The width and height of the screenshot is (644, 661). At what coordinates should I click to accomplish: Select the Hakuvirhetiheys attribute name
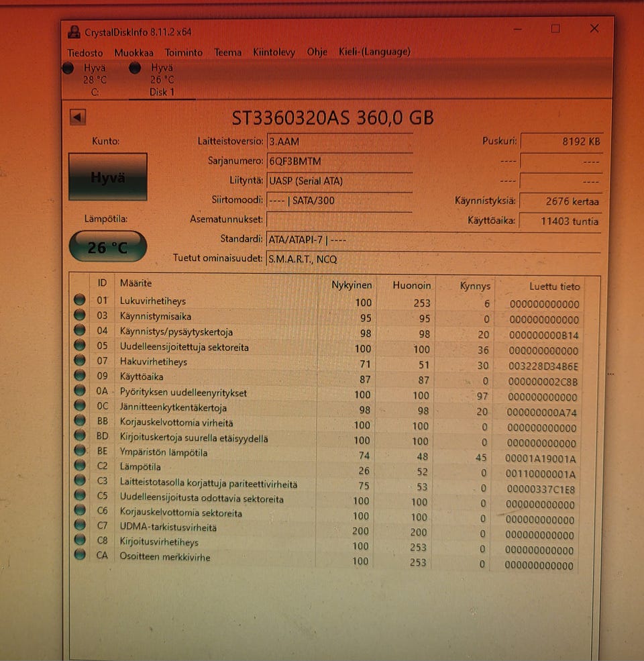pos(154,362)
